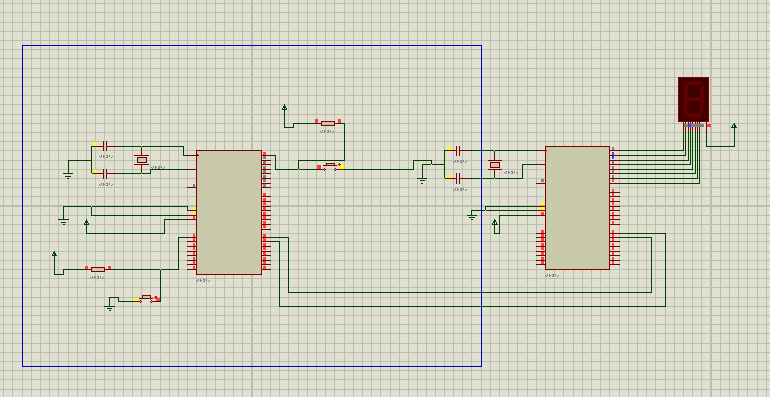The image size is (770, 397).
Task: Click power terminal arrow right of seven-segment display
Action: pos(734,127)
